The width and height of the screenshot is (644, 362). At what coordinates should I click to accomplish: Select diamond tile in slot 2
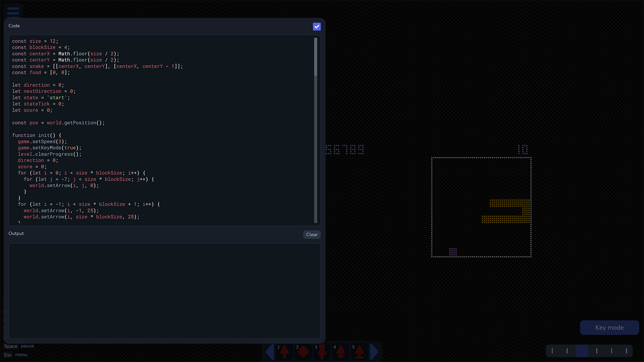(x=303, y=352)
